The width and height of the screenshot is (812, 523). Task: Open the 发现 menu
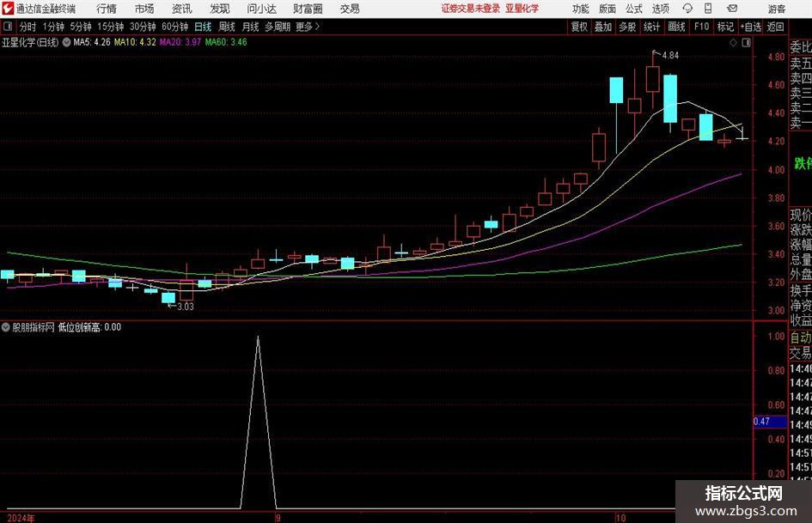pyautogui.click(x=220, y=9)
